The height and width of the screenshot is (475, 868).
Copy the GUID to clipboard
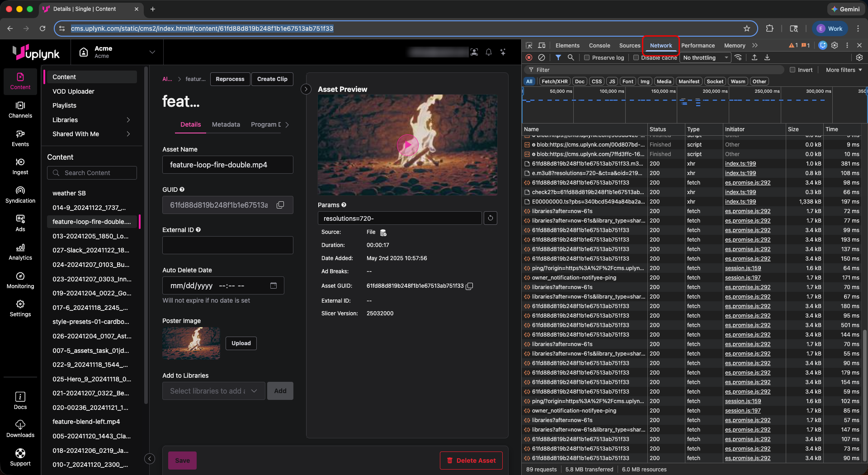280,205
